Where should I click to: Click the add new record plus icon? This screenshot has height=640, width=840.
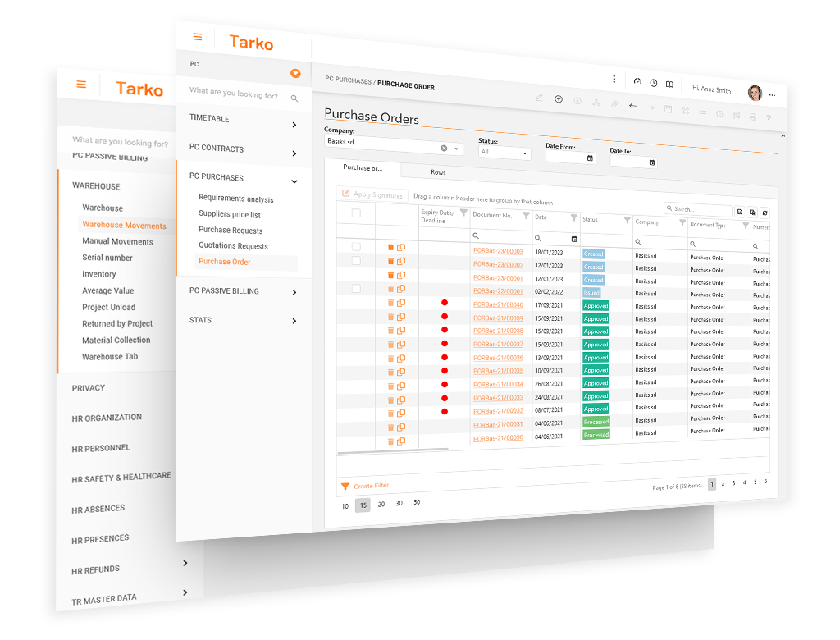coord(559,99)
